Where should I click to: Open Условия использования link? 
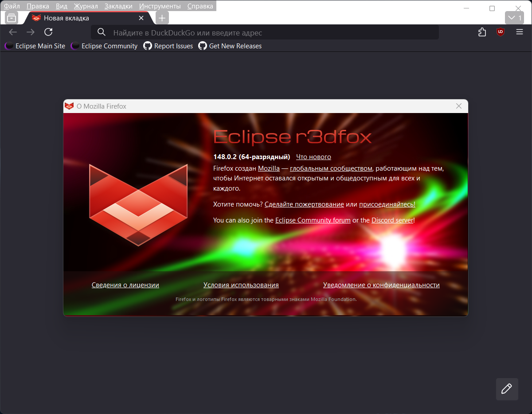241,285
